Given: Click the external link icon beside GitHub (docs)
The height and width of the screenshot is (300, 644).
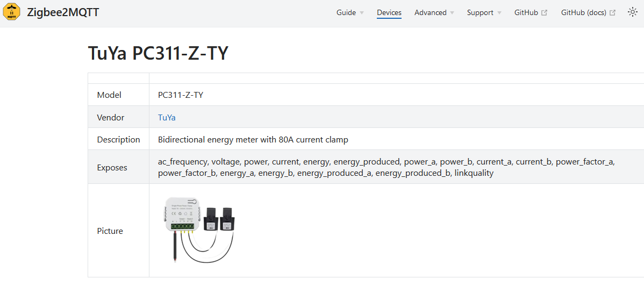Looking at the screenshot, I should (x=612, y=13).
